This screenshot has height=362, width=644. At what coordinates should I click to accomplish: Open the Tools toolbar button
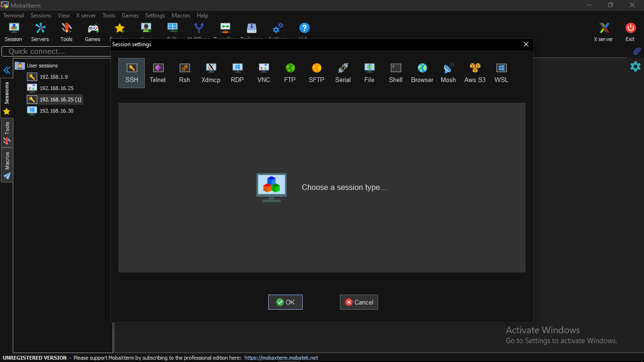click(x=66, y=32)
